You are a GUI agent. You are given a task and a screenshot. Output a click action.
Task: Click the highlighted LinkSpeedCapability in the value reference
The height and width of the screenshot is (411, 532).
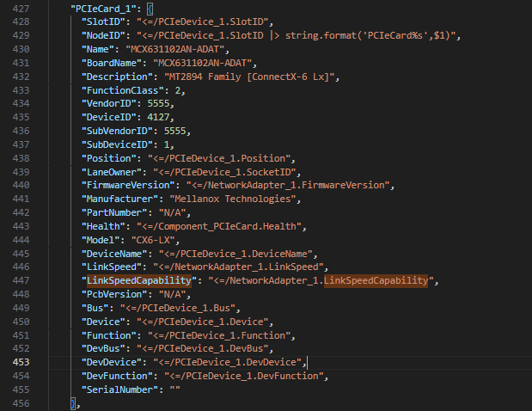[x=376, y=281]
